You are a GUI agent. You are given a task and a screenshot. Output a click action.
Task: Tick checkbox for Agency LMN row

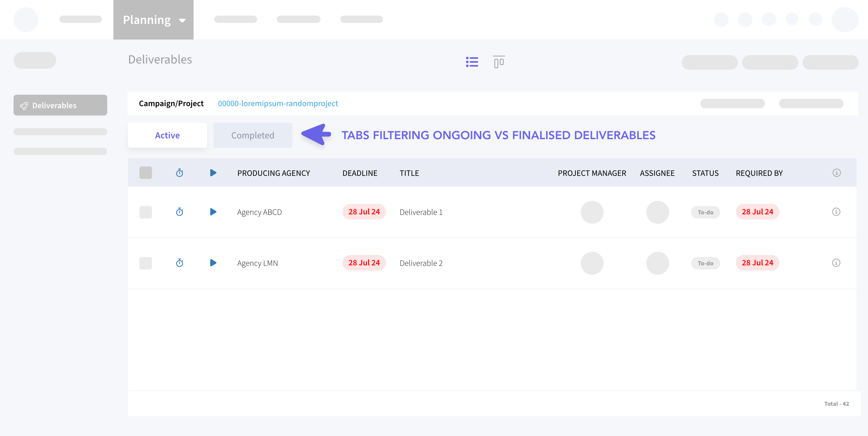tap(145, 263)
